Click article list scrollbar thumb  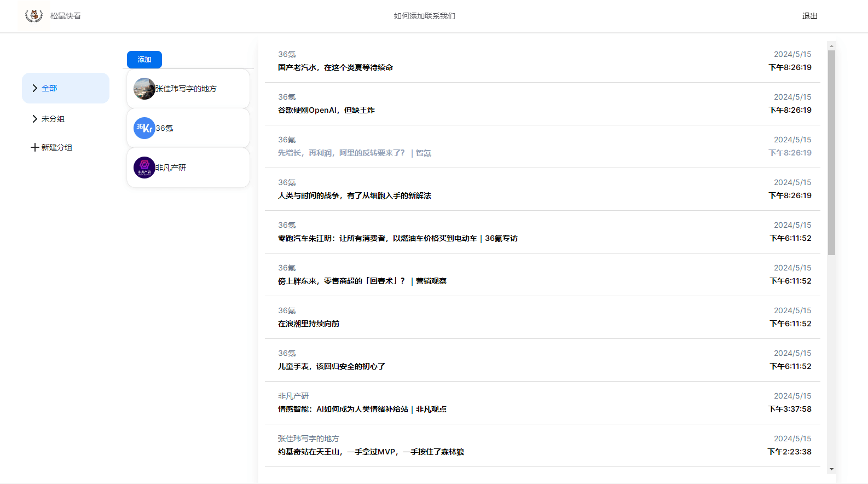pyautogui.click(x=831, y=153)
